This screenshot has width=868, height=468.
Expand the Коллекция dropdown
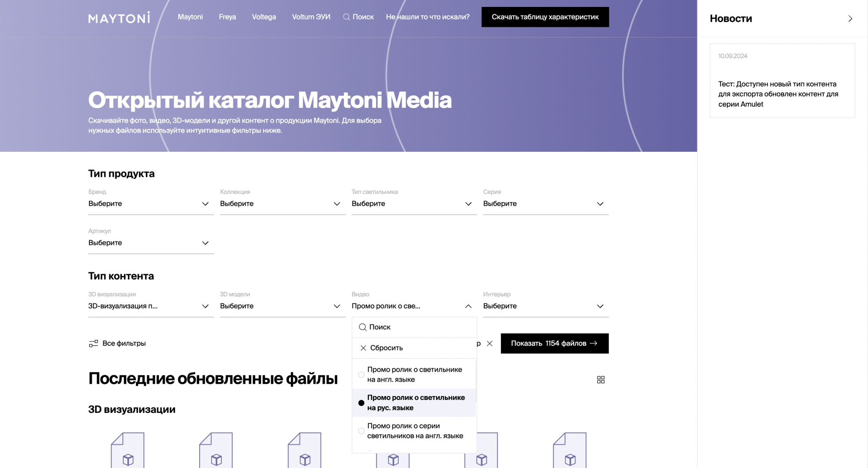[x=283, y=204]
